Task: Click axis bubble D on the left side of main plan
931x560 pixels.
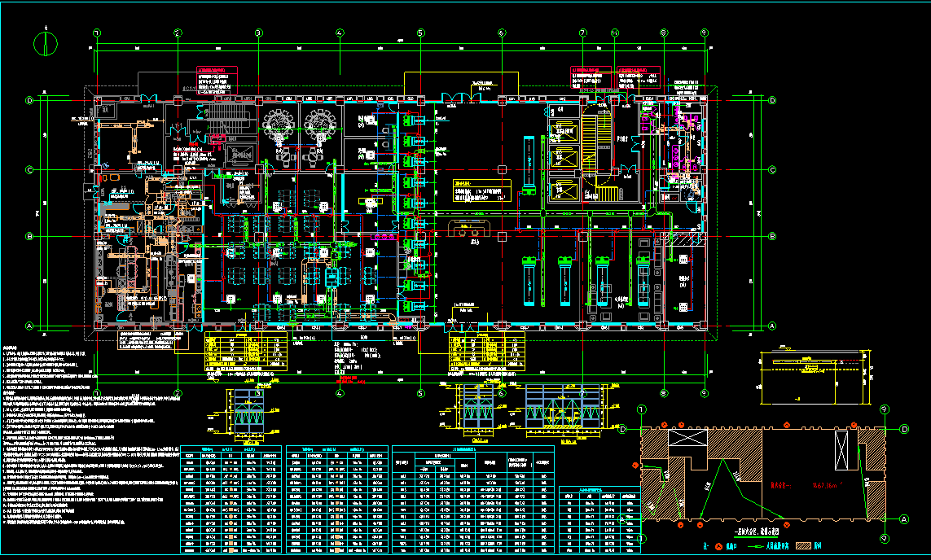Action: [x=30, y=100]
